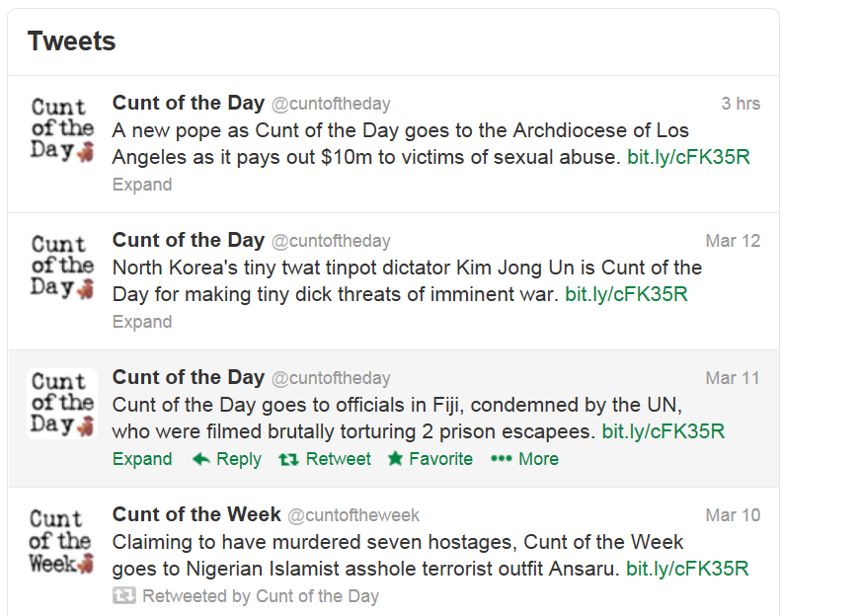
Task: Click the Retweet icon on Fiji tweet
Action: (x=288, y=459)
